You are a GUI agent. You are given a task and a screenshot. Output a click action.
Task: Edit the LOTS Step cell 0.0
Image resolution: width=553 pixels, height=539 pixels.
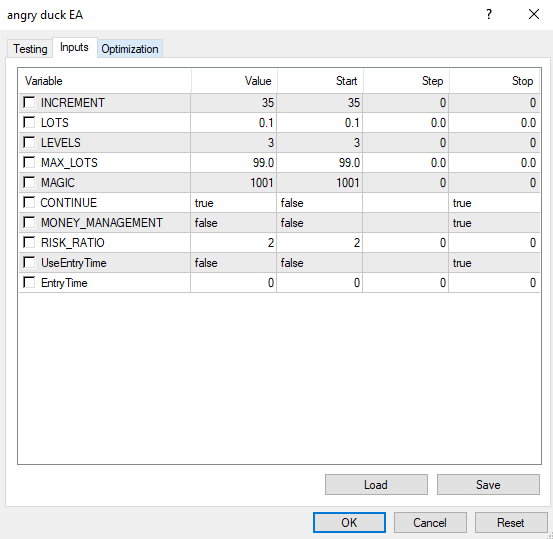coord(406,122)
